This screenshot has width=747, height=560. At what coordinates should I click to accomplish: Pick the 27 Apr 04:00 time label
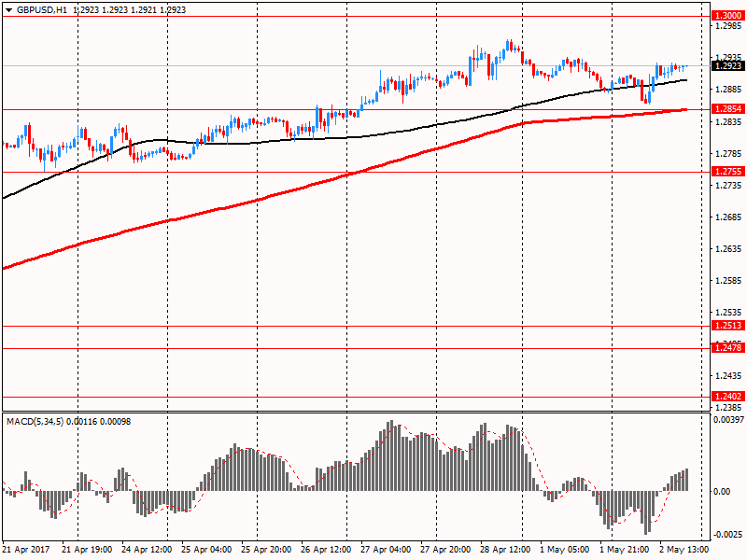[x=386, y=550]
